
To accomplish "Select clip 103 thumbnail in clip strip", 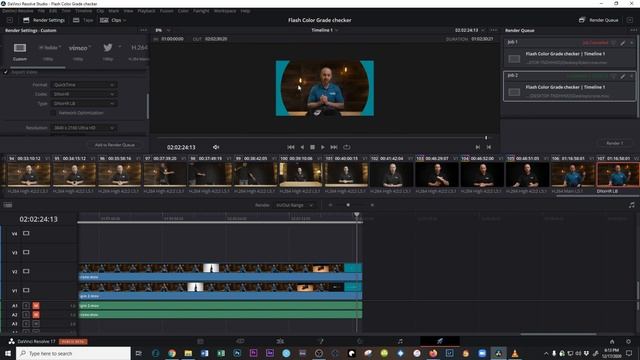I will pyautogui.click(x=436, y=174).
